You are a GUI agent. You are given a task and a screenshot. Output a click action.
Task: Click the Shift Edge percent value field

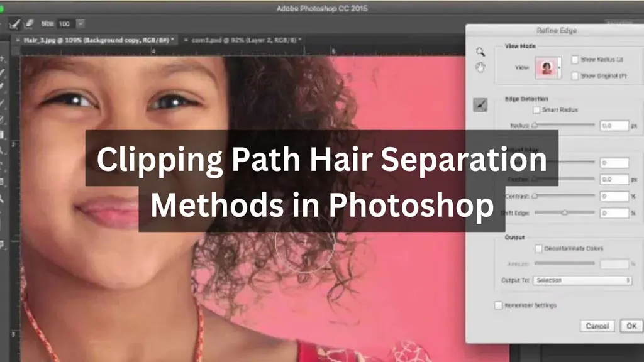pos(614,213)
